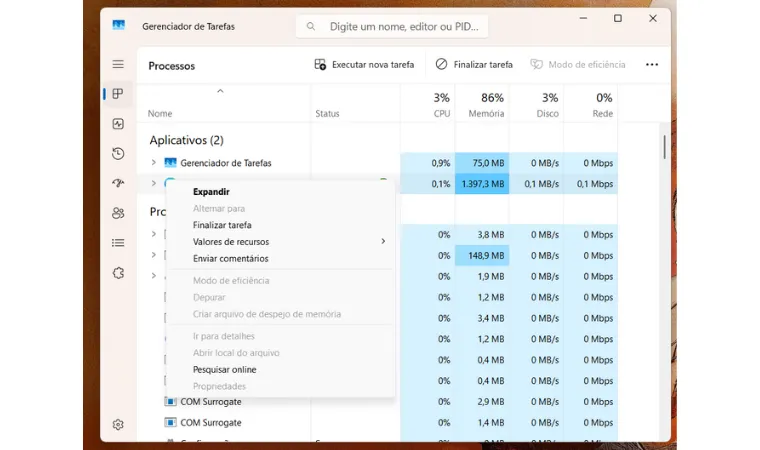760x450 pixels.
Task: Click the 0,1 Mbps network cell
Action: click(591, 184)
